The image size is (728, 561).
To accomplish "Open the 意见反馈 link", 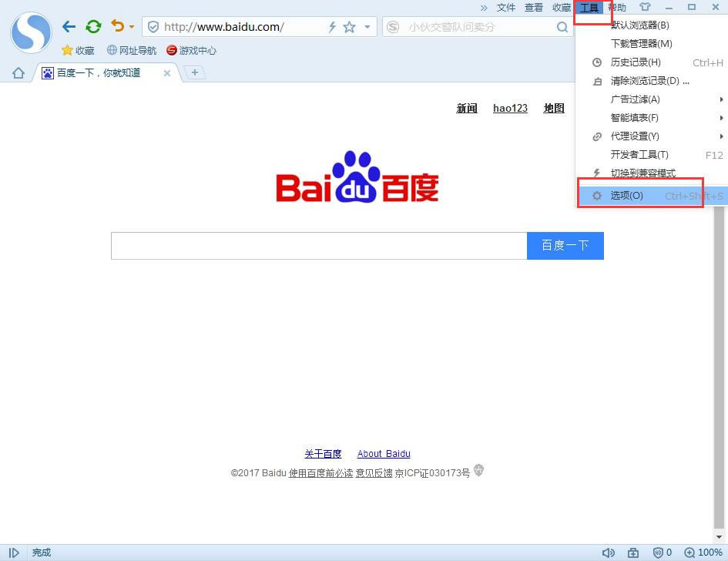I will tap(374, 472).
